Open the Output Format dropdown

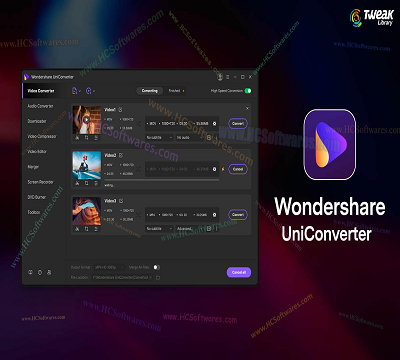[109, 267]
